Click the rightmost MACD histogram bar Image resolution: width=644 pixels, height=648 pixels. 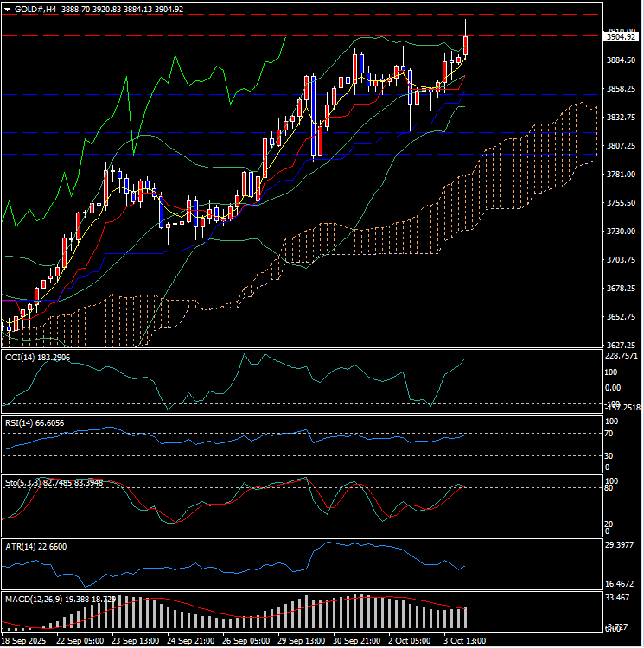click(465, 618)
